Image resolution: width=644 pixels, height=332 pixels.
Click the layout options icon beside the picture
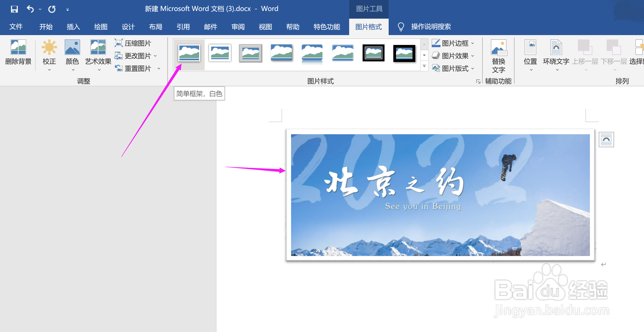click(x=606, y=140)
